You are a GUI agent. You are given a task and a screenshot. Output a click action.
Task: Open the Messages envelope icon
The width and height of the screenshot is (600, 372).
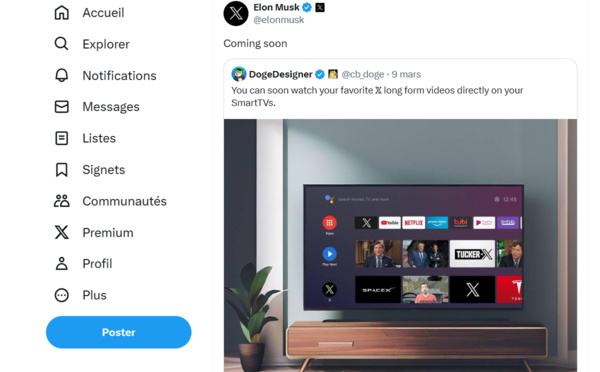(x=62, y=107)
